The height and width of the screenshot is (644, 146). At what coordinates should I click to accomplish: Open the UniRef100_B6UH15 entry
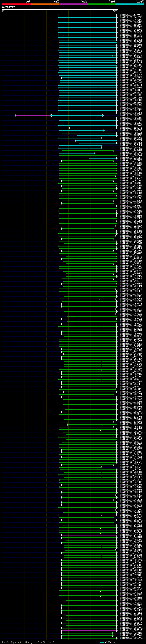click(131, 75)
